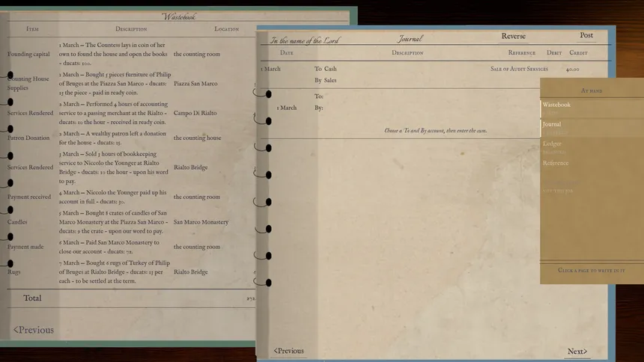
Task: Click the furniture of Philip of Bruges description
Action: click(115, 84)
